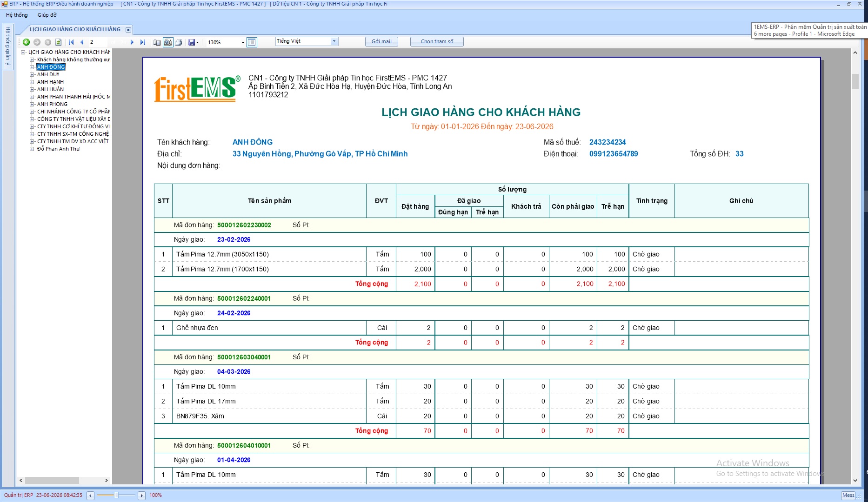The height and width of the screenshot is (502, 868).
Task: Expand the ANH HẠNH tree node
Action: tap(32, 82)
